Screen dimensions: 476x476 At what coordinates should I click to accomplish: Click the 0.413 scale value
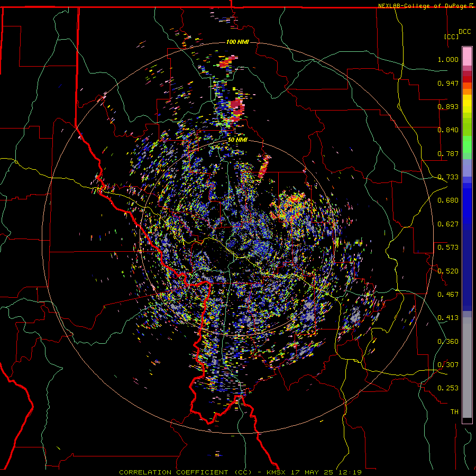(x=448, y=318)
